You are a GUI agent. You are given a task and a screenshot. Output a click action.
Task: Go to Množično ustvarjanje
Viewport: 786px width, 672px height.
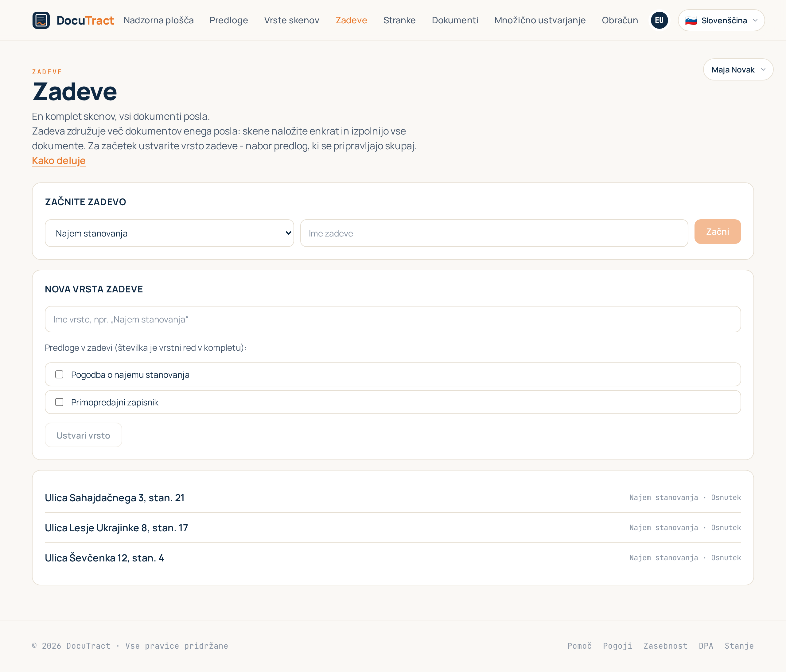coord(540,20)
